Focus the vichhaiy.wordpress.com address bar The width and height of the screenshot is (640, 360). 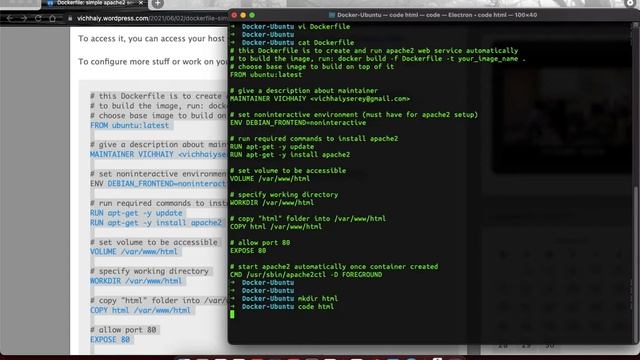point(152,18)
